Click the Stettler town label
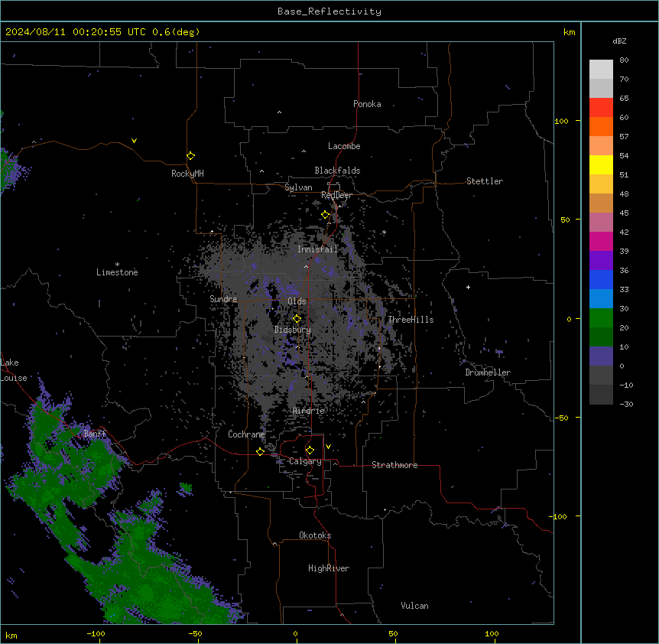 coord(484,181)
